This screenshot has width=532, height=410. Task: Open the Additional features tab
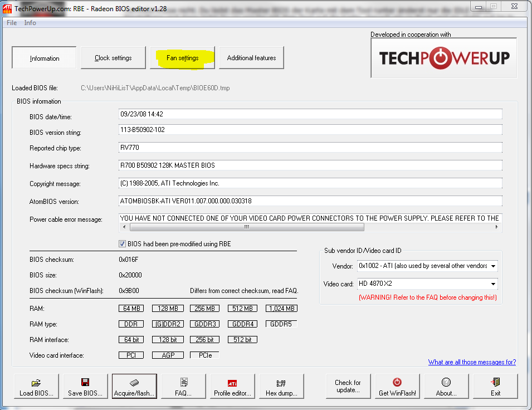coord(251,58)
